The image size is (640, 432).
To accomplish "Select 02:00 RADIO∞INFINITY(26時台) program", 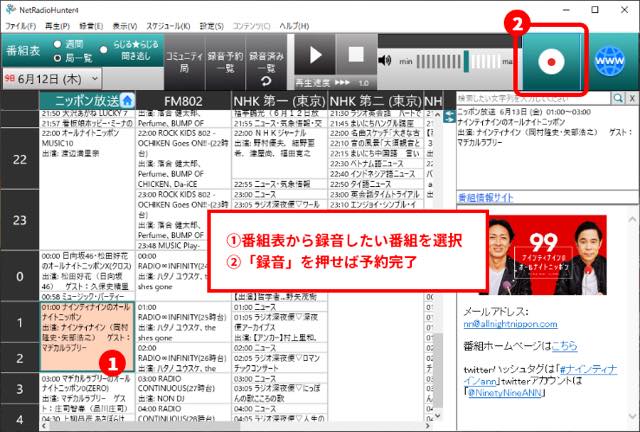I will [183, 358].
